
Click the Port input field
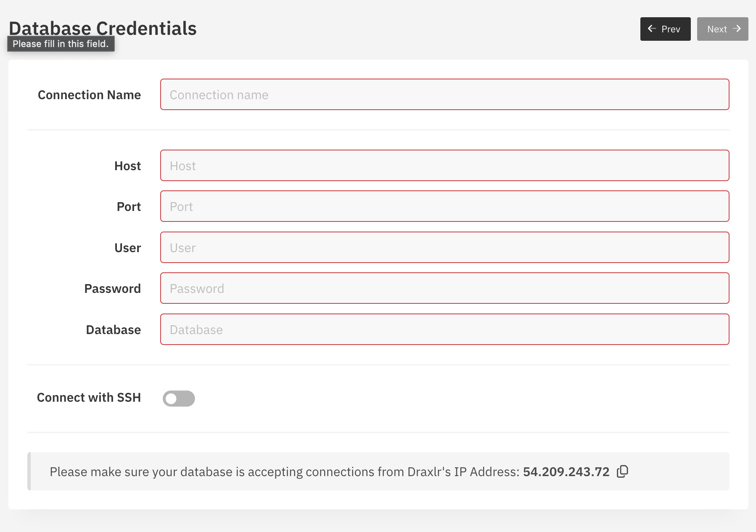444,206
